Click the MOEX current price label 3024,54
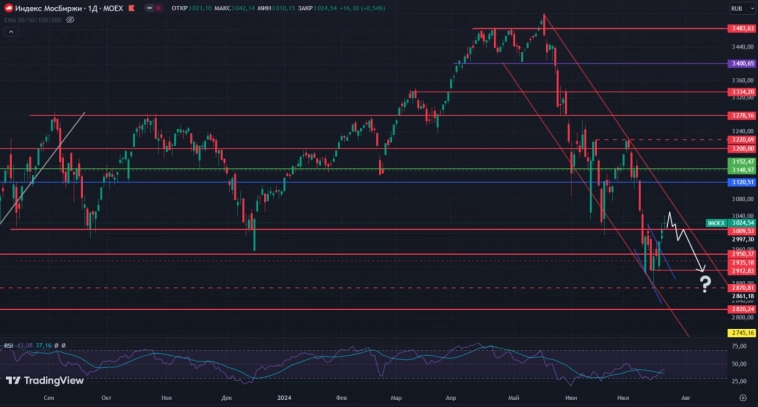Viewport: 758px width, 407px height. pos(741,222)
